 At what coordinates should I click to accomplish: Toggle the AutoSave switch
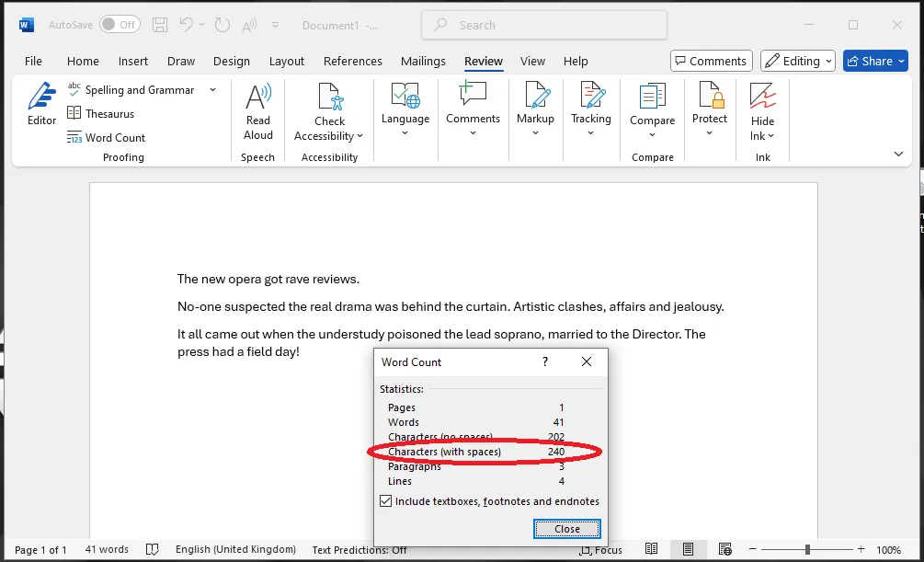(120, 25)
